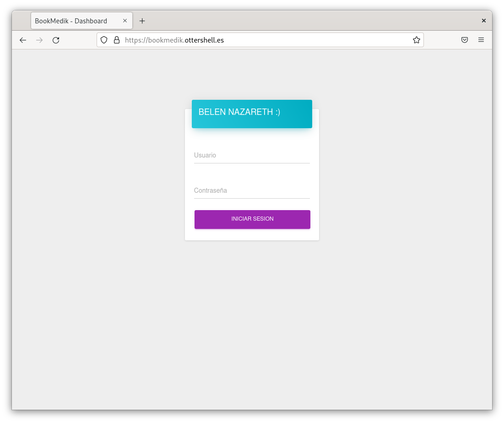504x423 pixels.
Task: Reload the BookMedik page
Action: (x=56, y=40)
